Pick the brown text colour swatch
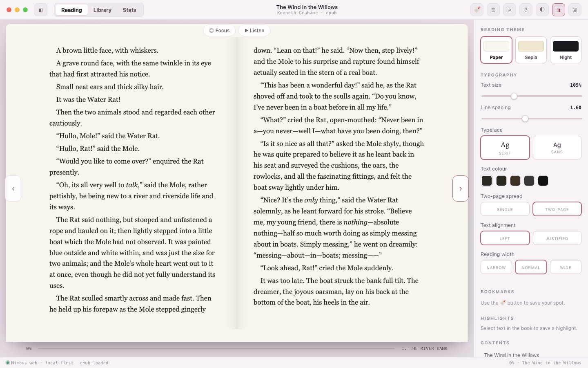This screenshot has height=368, width=588. 515,181
